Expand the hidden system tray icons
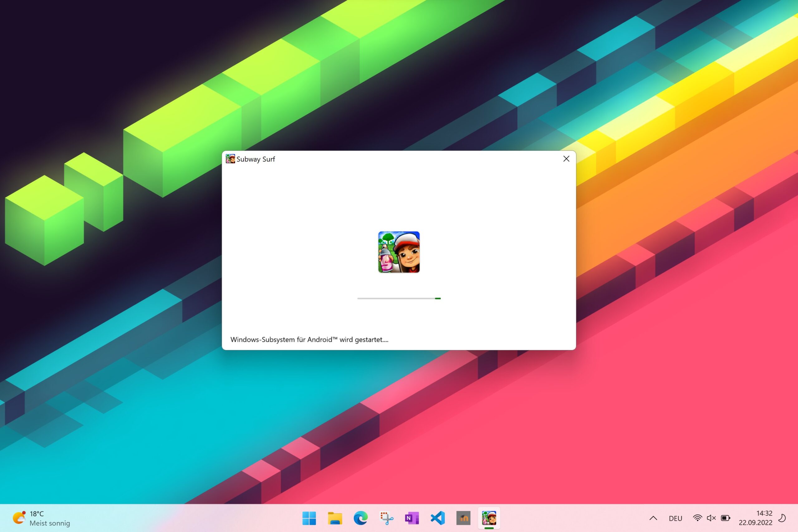798x532 pixels. pos(653,518)
